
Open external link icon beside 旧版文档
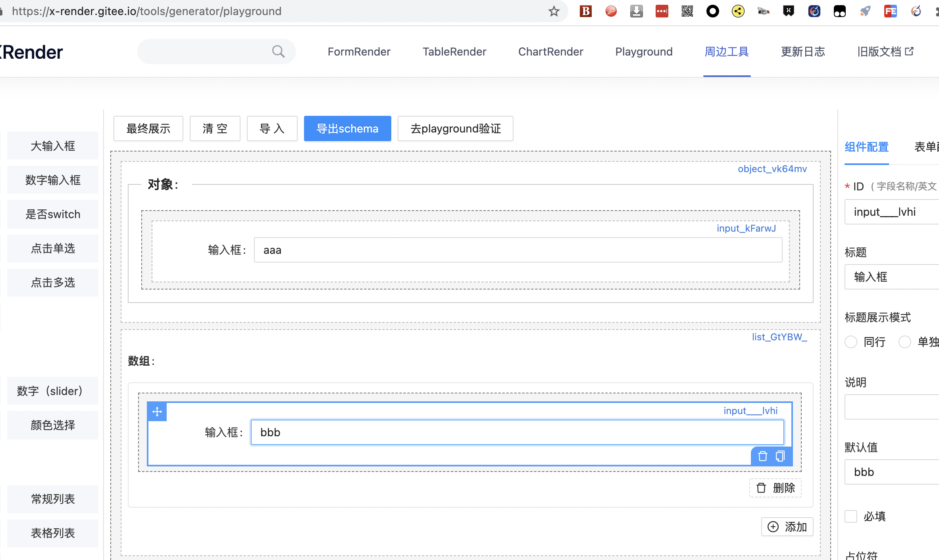coord(910,51)
